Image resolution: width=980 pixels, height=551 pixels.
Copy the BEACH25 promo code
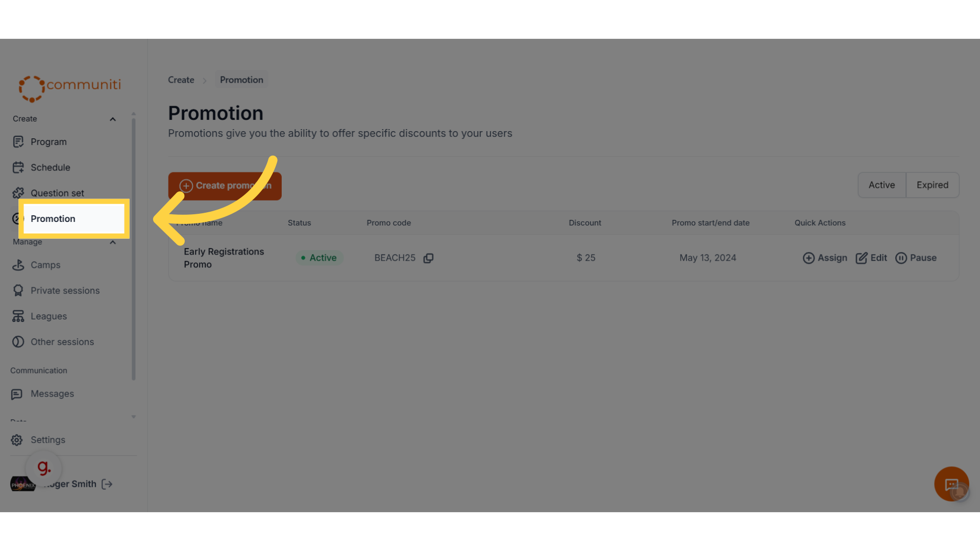coord(429,258)
